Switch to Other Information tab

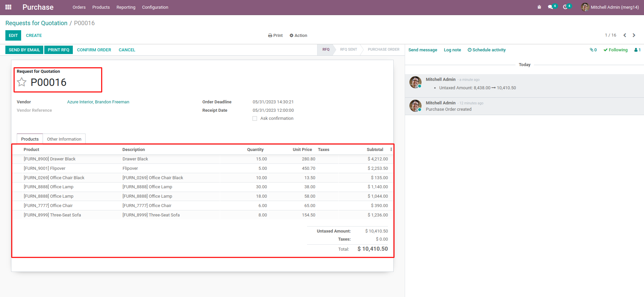click(x=64, y=139)
